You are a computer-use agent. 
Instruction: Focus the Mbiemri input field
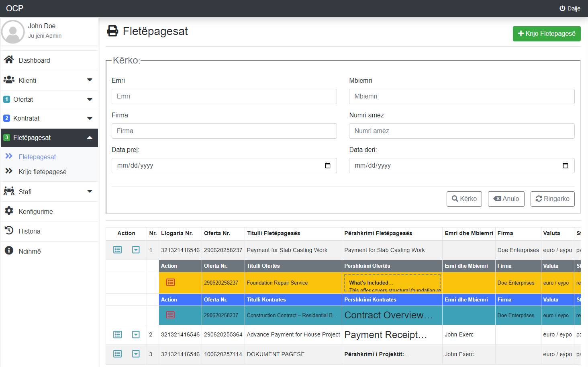pyautogui.click(x=462, y=96)
